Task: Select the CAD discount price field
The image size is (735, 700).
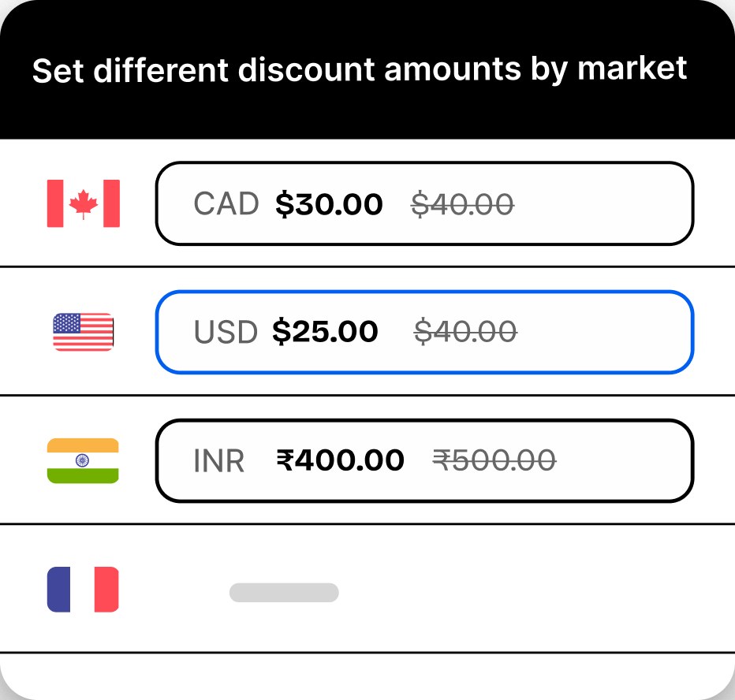Action: point(424,203)
